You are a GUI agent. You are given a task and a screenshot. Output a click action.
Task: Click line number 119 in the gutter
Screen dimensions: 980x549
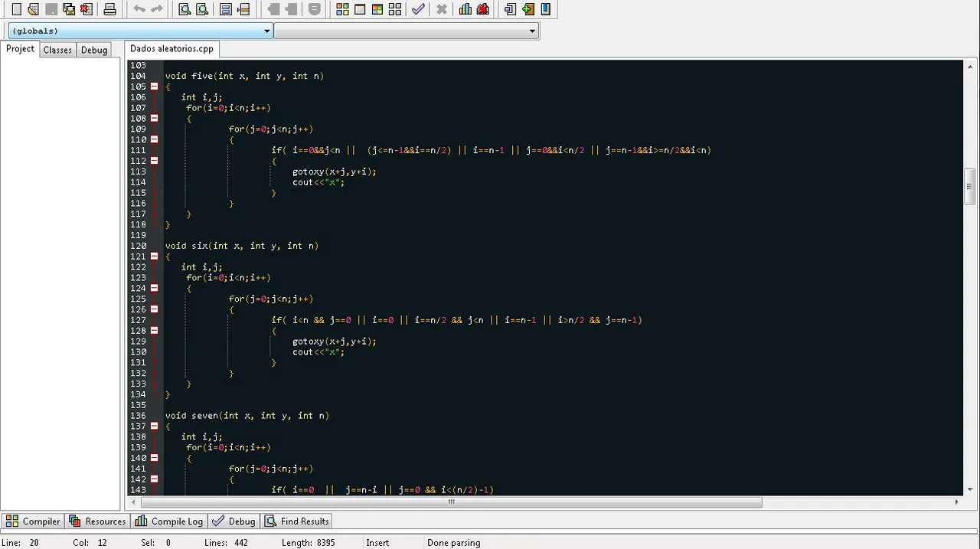pos(138,235)
